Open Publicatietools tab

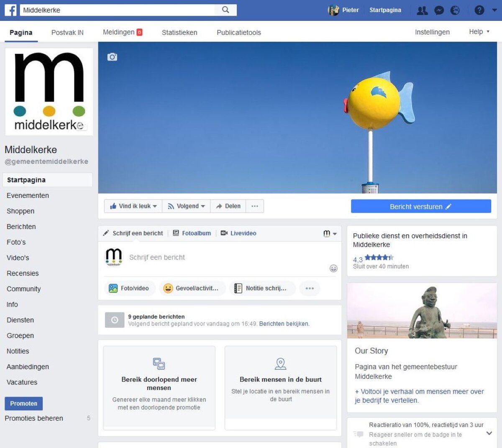point(239,32)
